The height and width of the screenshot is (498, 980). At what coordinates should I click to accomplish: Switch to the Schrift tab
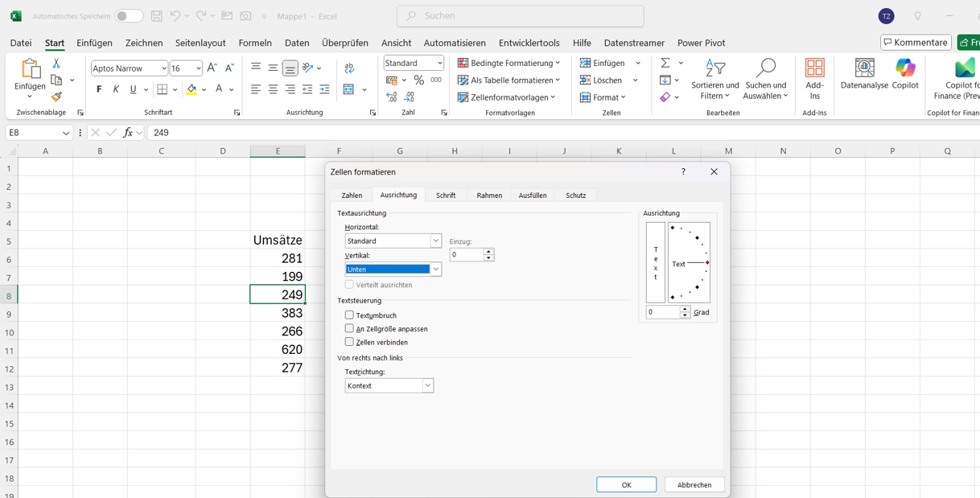pos(445,195)
